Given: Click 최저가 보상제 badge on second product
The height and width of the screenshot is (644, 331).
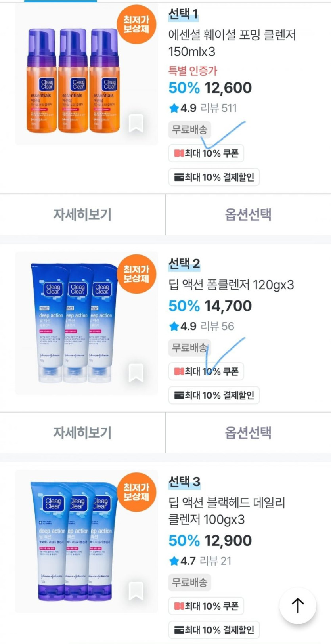Looking at the screenshot, I should click(136, 274).
